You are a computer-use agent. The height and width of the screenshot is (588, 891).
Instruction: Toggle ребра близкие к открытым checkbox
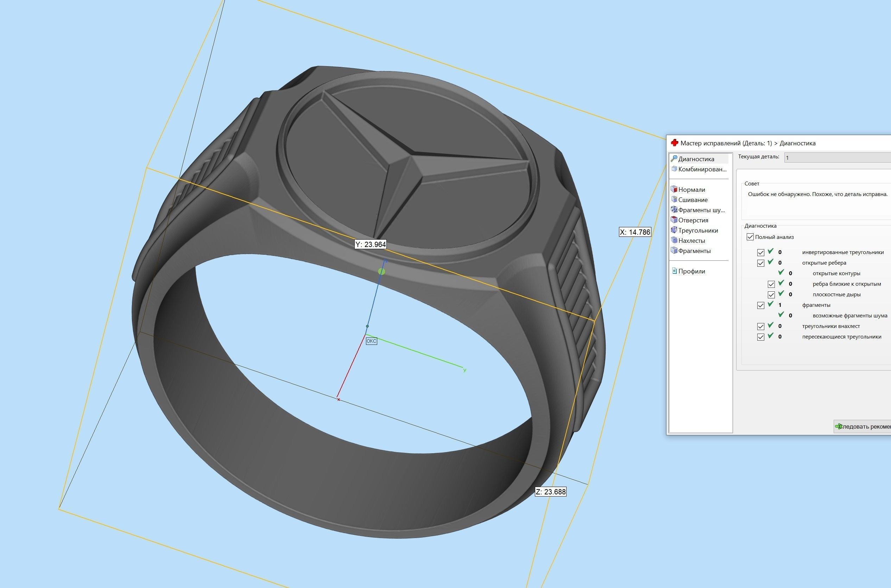click(771, 284)
